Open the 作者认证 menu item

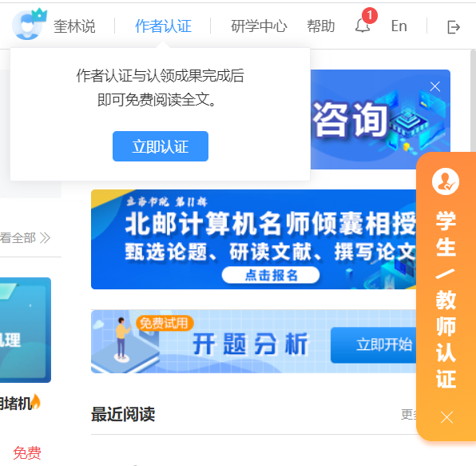pyautogui.click(x=163, y=26)
